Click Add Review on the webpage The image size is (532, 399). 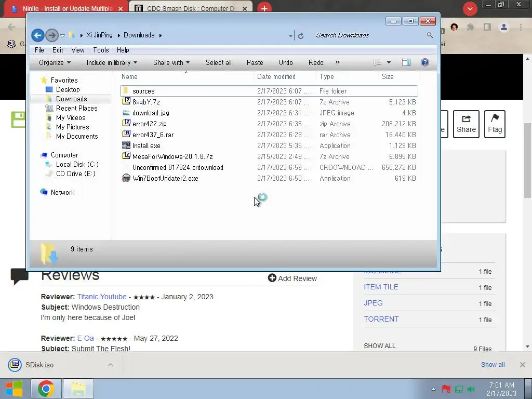tap(292, 278)
